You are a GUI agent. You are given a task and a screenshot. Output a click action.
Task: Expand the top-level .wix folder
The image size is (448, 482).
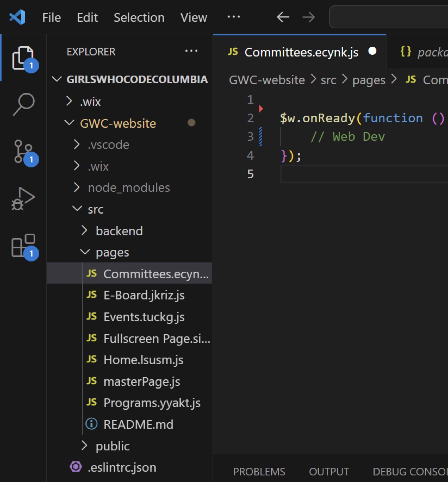click(x=130, y=101)
